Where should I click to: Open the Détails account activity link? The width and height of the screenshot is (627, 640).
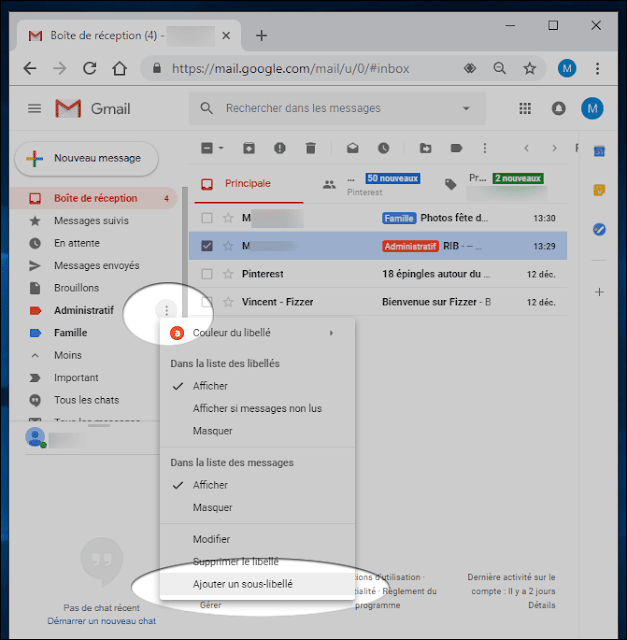(x=542, y=605)
